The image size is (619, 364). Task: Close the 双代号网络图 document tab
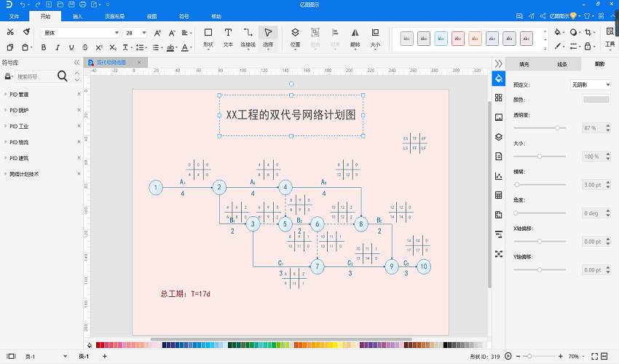click(x=139, y=63)
